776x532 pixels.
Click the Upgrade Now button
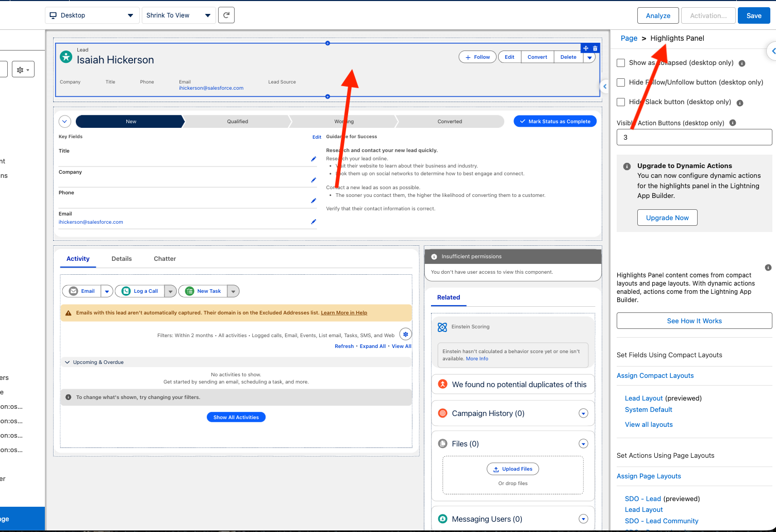point(667,218)
